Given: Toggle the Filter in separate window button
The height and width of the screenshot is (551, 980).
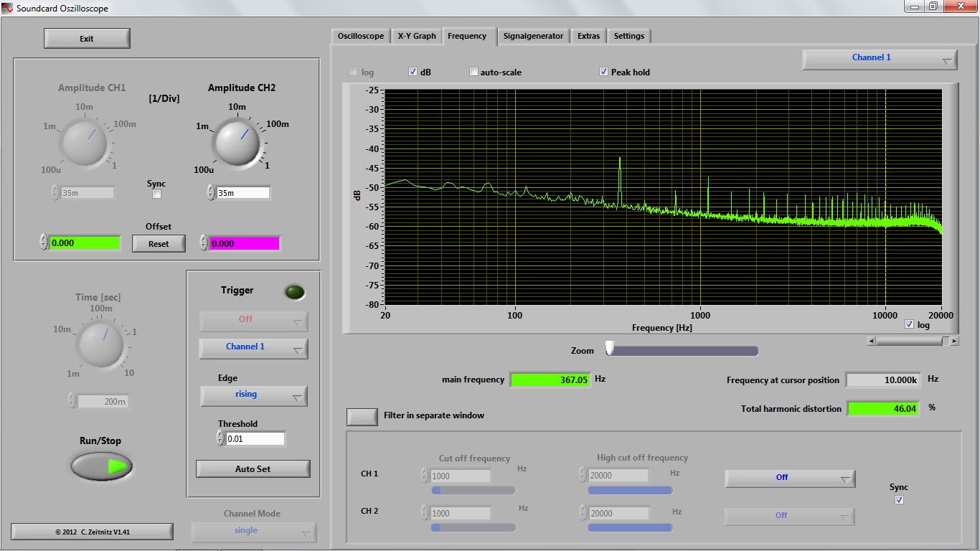Looking at the screenshot, I should tap(362, 416).
